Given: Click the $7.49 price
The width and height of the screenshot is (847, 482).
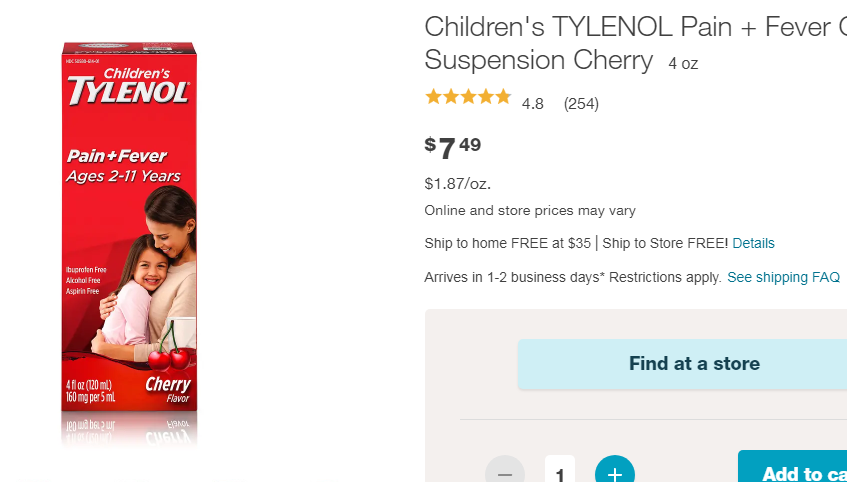Looking at the screenshot, I should pyautogui.click(x=453, y=148).
